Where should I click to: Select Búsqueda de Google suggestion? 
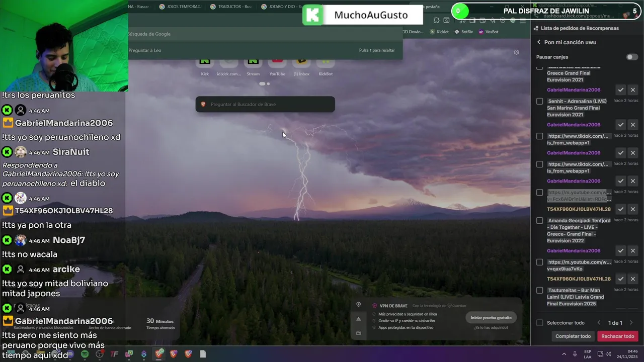(x=265, y=34)
